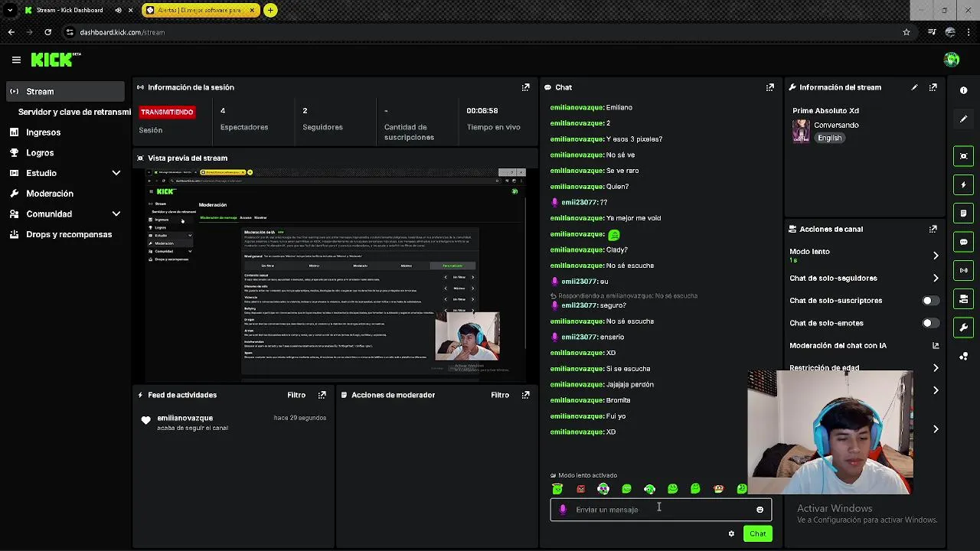980x551 pixels.
Task: Open the Filtro dropdown in Feed de actividades
Action: point(296,395)
